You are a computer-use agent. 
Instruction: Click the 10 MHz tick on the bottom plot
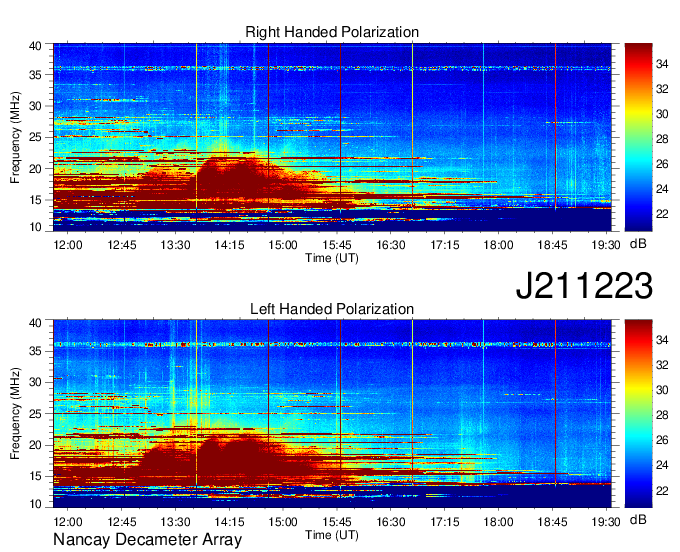coord(35,503)
